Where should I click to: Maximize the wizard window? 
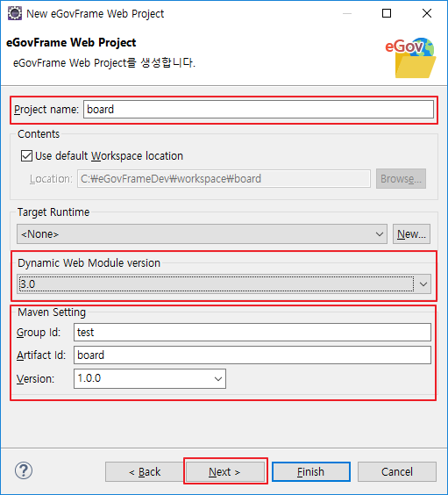(x=387, y=13)
